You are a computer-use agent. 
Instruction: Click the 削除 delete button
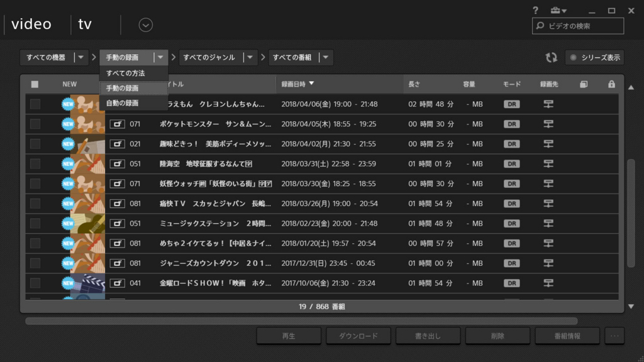497,336
